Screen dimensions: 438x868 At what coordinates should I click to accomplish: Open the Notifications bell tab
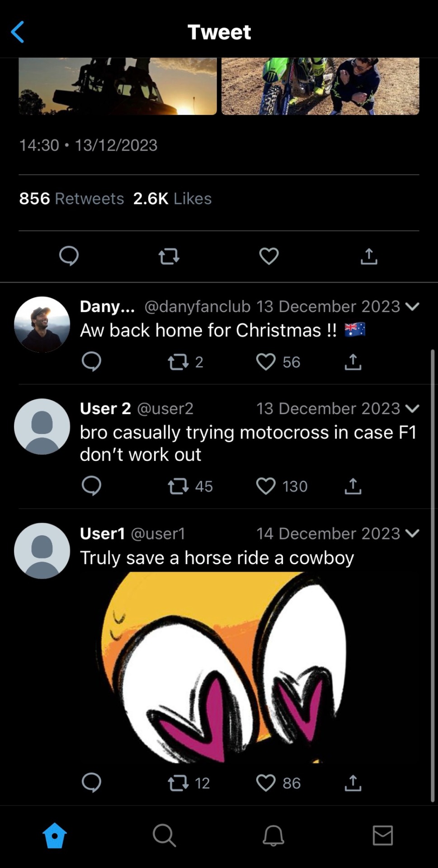(x=273, y=835)
